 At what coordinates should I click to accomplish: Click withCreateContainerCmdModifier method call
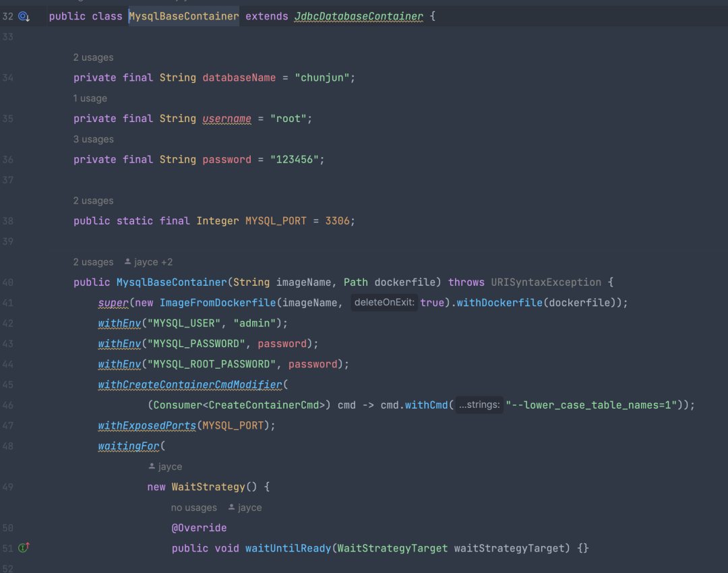(190, 384)
